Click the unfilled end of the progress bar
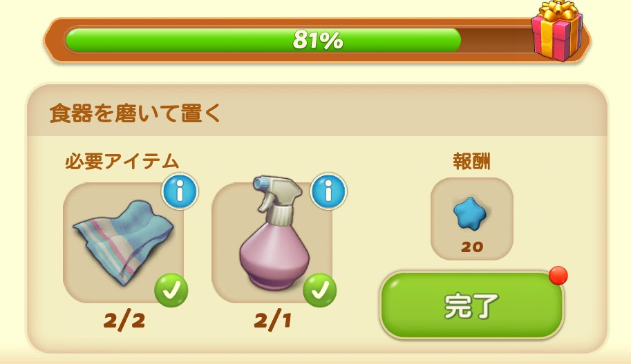This screenshot has height=364, width=631. [496, 40]
